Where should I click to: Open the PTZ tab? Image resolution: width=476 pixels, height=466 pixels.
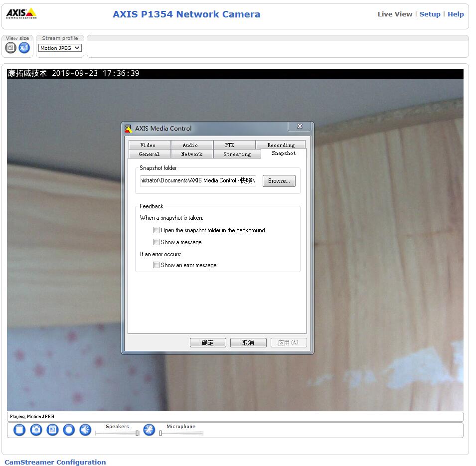[229, 145]
